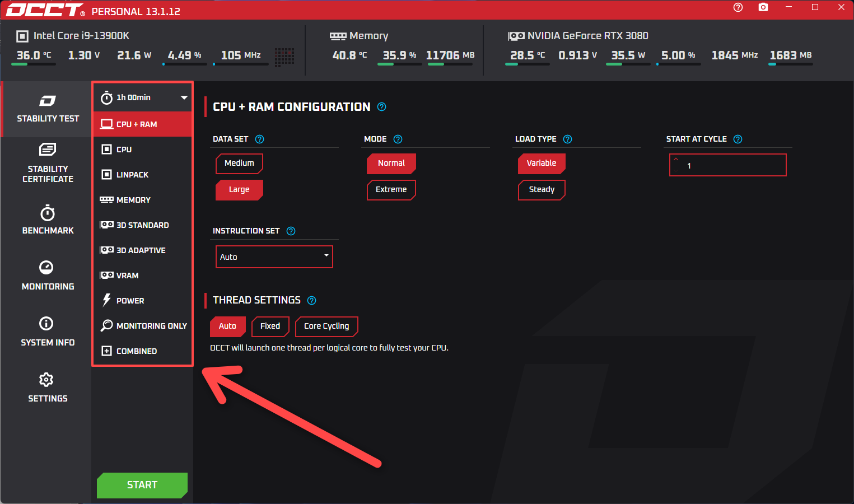
Task: Open the help icon in title bar
Action: pos(738,7)
